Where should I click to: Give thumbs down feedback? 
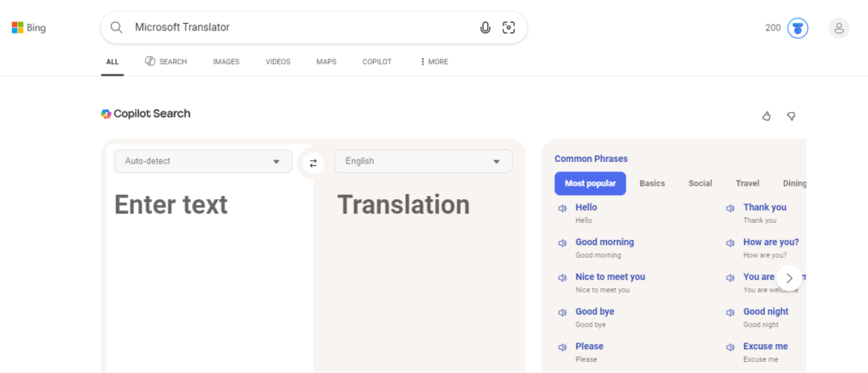coord(791,115)
